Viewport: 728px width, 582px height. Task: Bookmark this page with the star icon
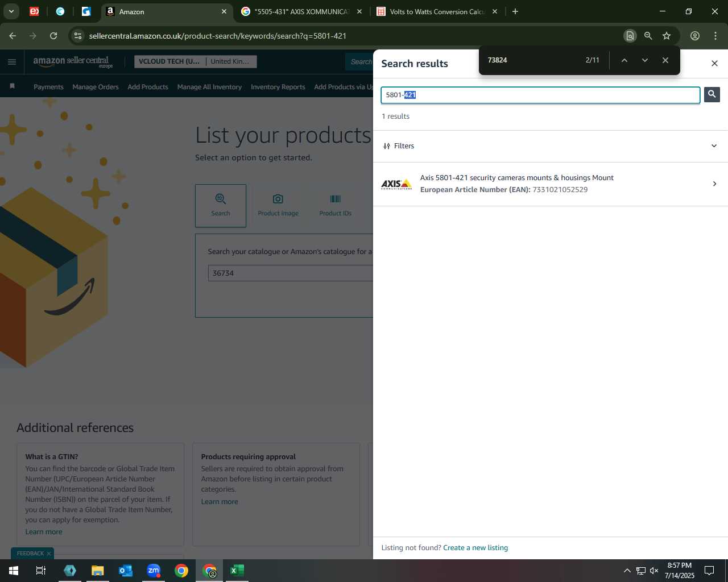point(667,36)
